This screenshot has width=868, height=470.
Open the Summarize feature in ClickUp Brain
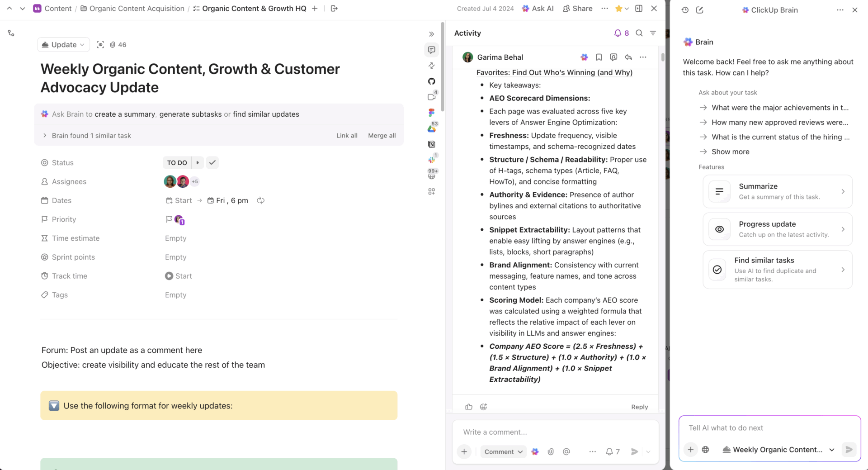click(x=777, y=191)
